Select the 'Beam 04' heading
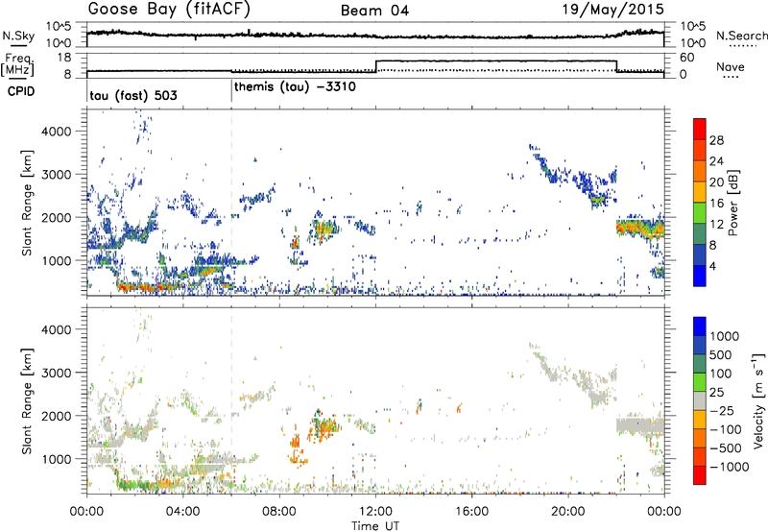768x532 pixels. pos(374,11)
